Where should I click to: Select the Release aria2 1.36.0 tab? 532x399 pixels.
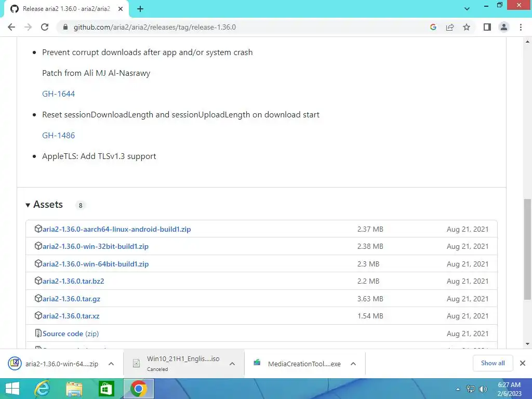[x=66, y=9]
